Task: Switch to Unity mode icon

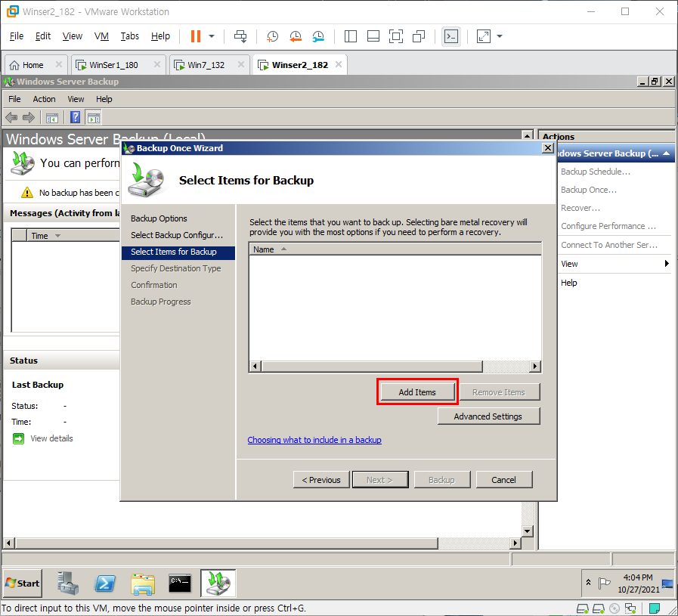Action: coord(419,36)
